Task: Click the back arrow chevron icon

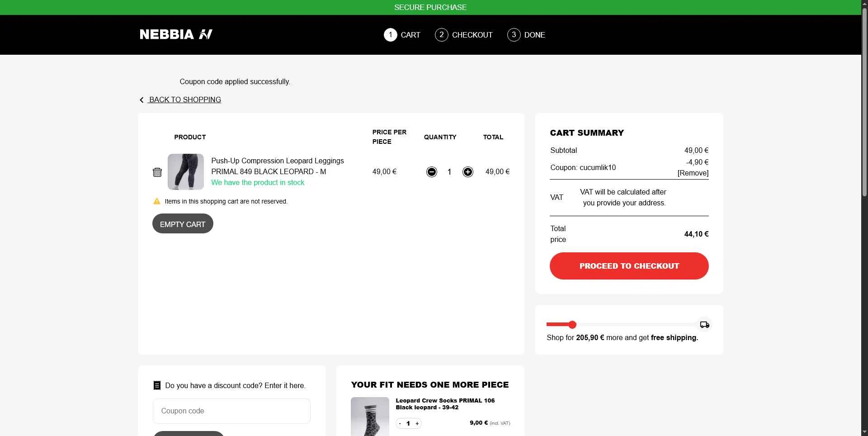Action: point(142,100)
